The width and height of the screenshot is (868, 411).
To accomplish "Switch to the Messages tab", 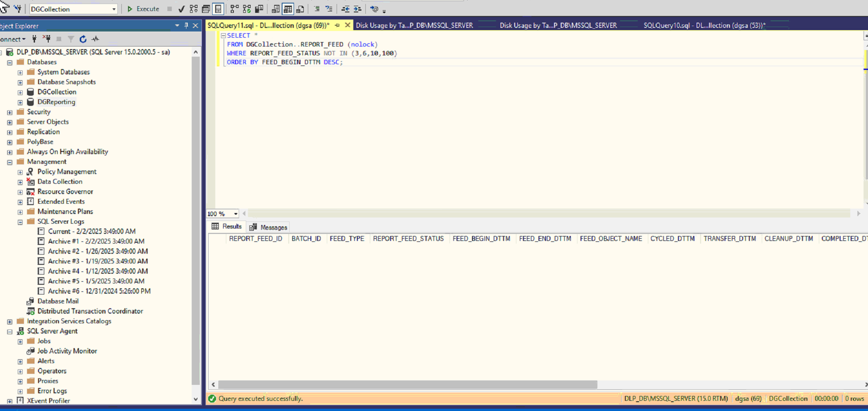I will point(268,227).
